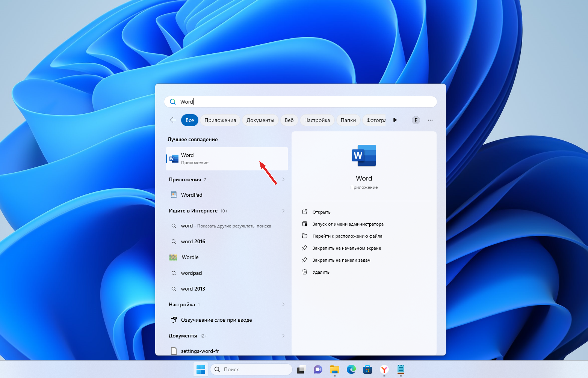The width and height of the screenshot is (588, 378).
Task: Click the search field containing 'Word'
Action: pos(301,102)
